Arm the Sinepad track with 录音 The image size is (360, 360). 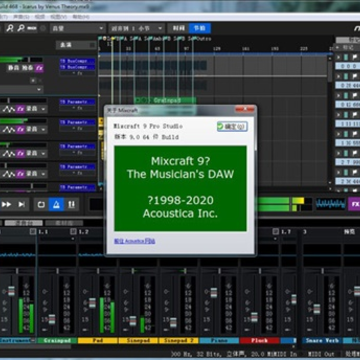click(x=32, y=153)
